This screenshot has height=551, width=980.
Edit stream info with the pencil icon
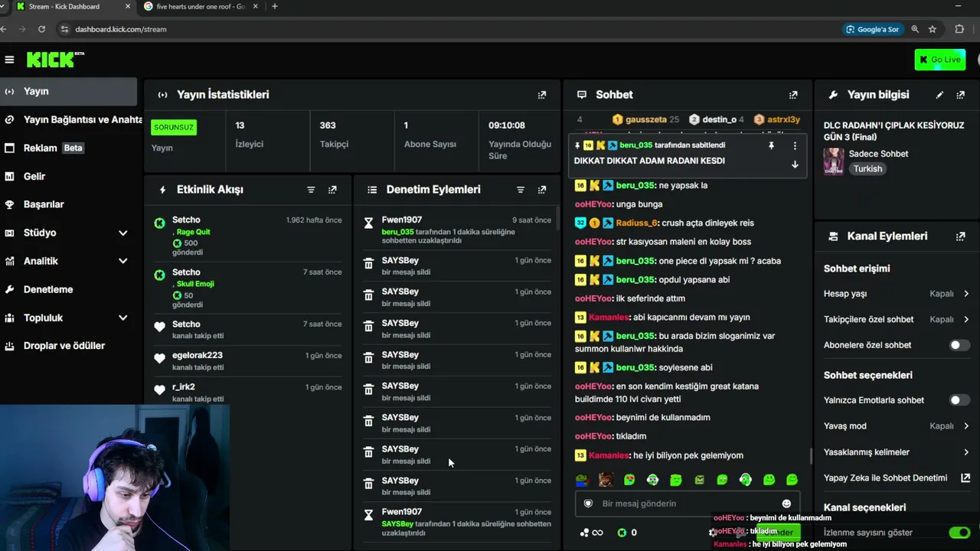click(939, 95)
